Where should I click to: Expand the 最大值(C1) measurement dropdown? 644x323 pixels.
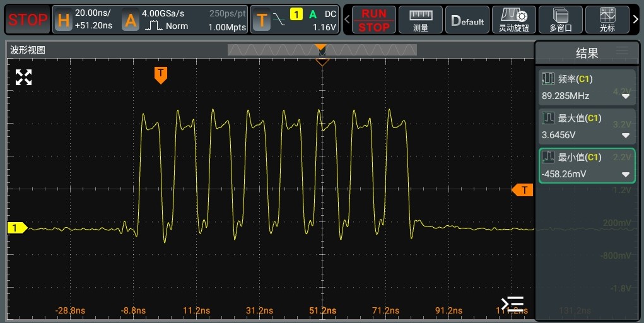pyautogui.click(x=626, y=136)
